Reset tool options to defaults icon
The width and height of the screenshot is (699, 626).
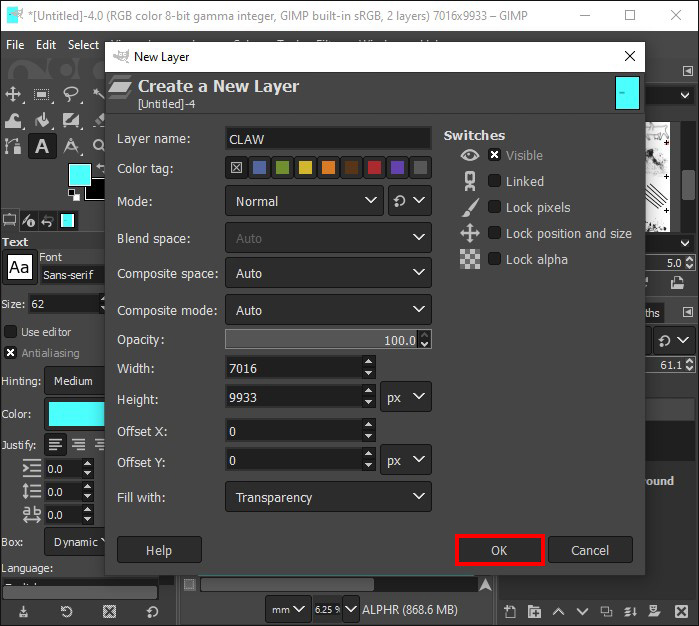152,611
